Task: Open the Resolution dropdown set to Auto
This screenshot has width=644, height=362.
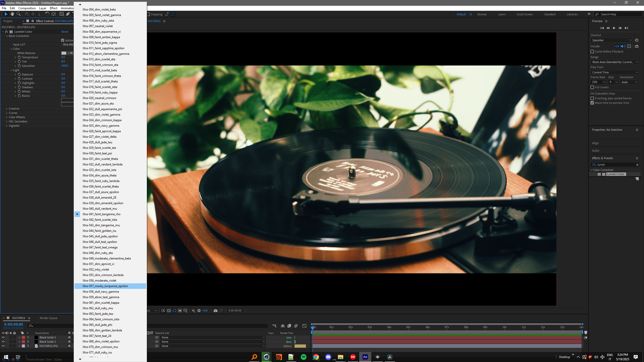Action: click(629, 82)
